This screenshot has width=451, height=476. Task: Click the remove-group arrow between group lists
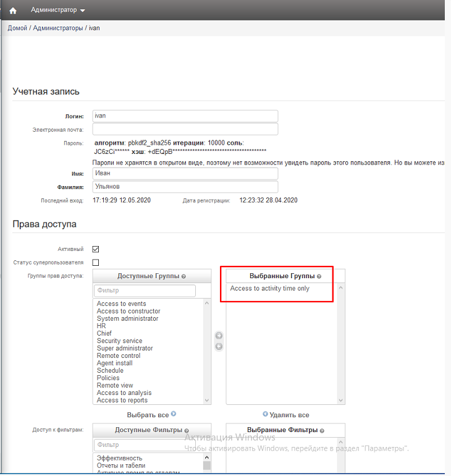[219, 346]
